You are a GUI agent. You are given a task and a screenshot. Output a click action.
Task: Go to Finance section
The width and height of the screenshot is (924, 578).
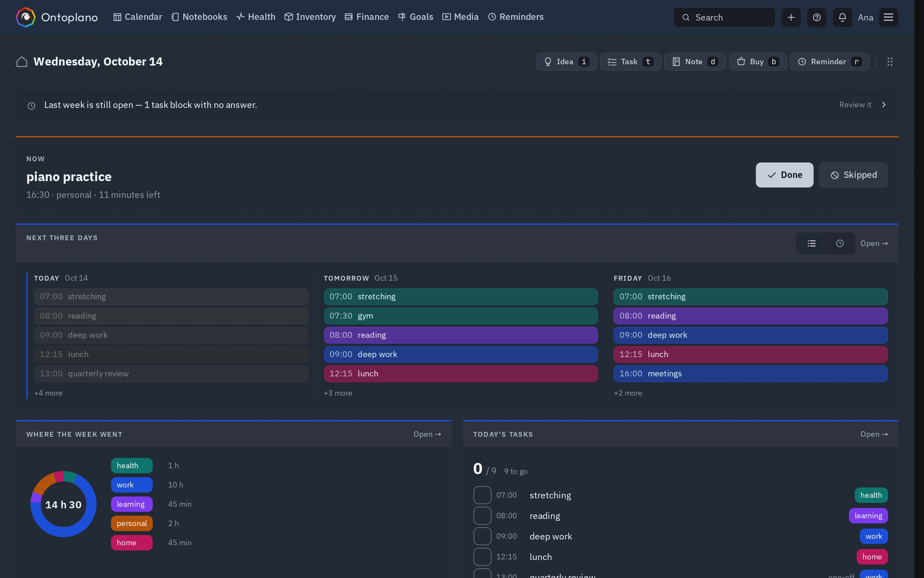[x=366, y=17]
